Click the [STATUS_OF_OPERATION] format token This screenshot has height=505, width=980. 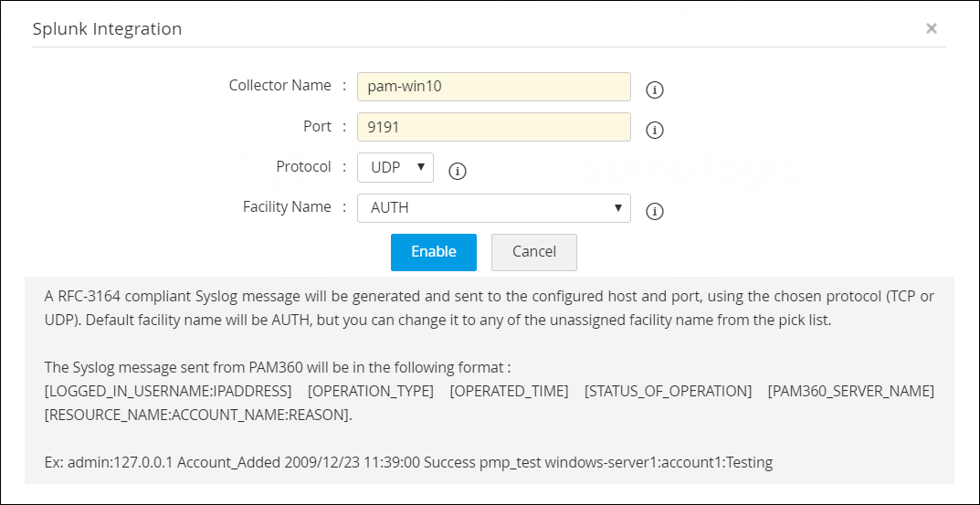click(x=669, y=391)
